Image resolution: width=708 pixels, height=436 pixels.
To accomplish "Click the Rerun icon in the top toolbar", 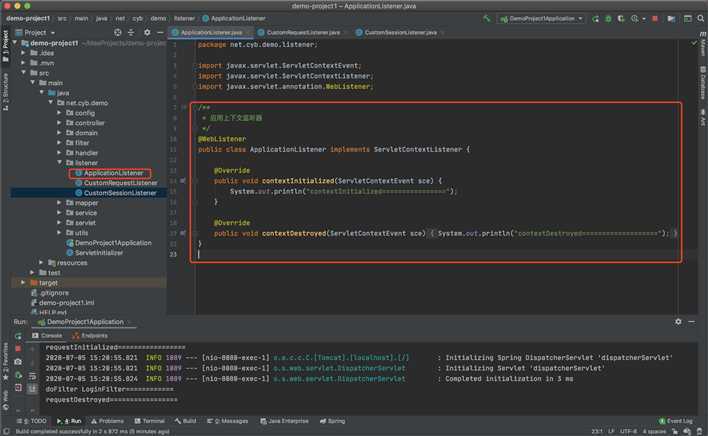I will (x=596, y=19).
